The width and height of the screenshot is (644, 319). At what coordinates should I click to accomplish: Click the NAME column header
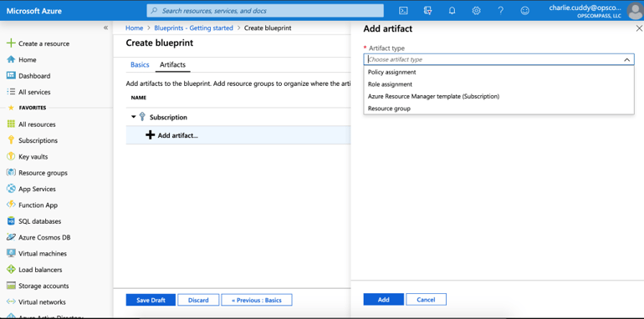coord(138,98)
